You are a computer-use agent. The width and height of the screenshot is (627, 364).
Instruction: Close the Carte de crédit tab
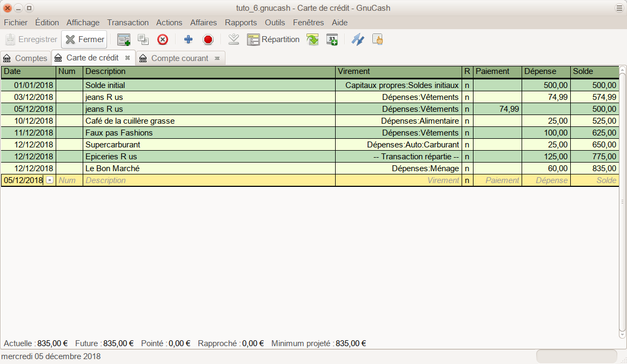(x=128, y=58)
